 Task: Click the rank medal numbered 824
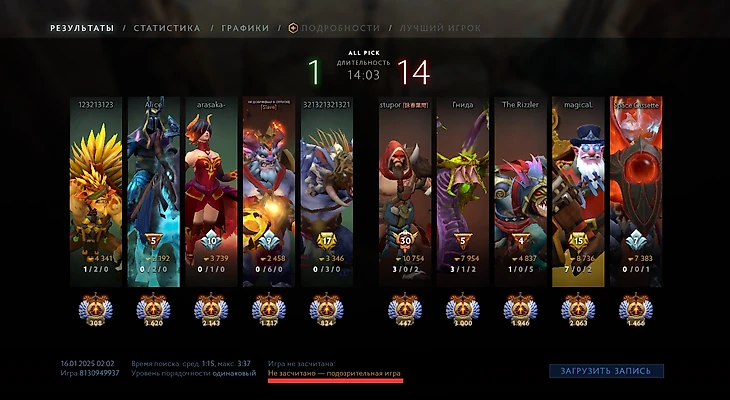[x=326, y=309]
